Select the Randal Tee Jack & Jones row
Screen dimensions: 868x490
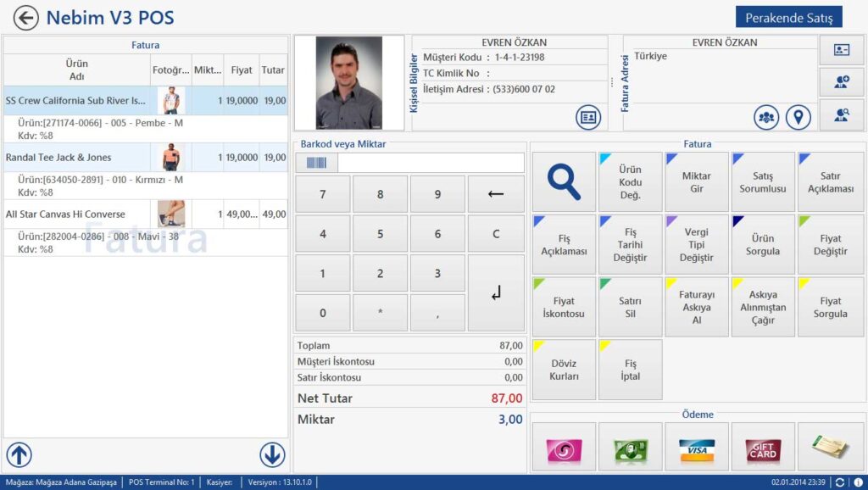(76, 158)
